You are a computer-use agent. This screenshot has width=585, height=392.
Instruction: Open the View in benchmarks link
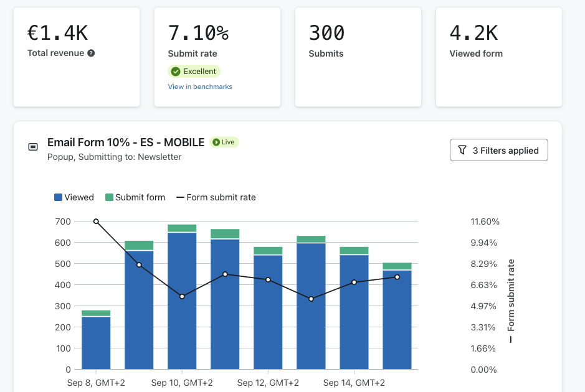coord(200,87)
